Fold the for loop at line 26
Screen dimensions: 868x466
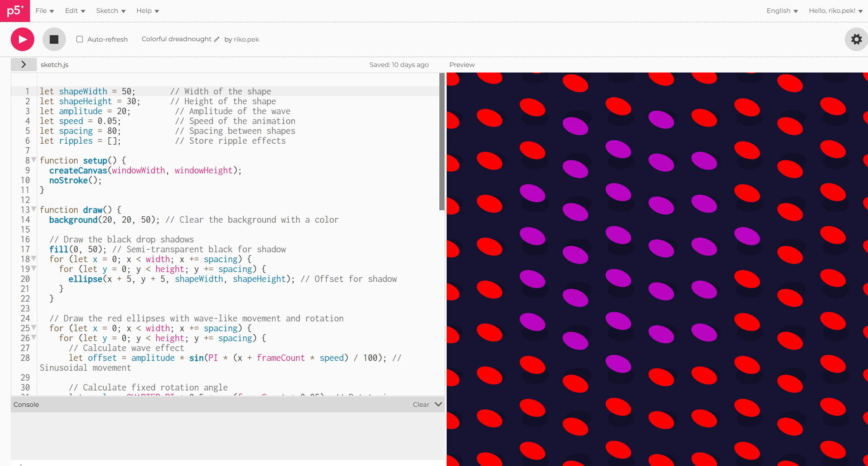click(x=34, y=338)
